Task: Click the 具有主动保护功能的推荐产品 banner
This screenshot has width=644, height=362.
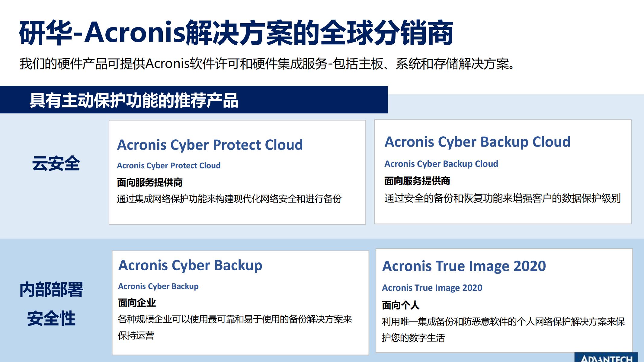Action: [194, 100]
